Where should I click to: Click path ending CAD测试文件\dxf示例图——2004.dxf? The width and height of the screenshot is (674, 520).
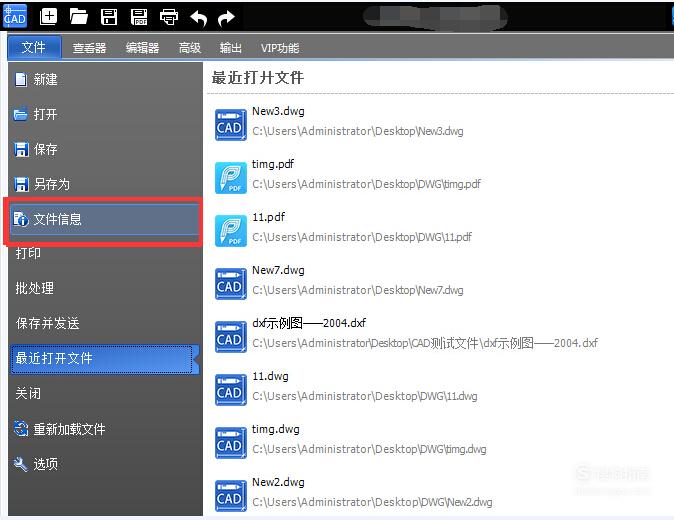click(425, 343)
